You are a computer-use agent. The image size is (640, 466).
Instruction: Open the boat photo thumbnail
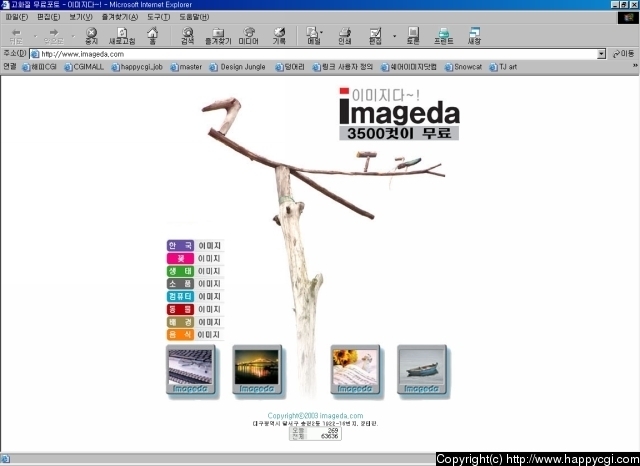coord(422,370)
